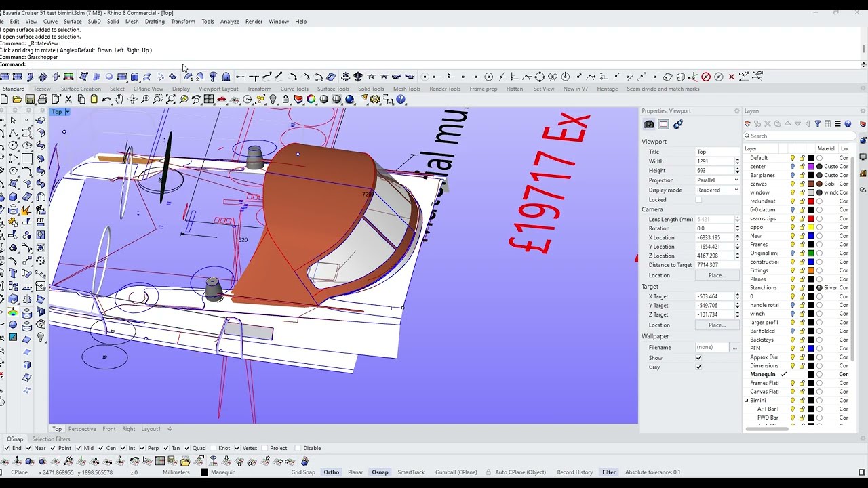Screen dimensions: 868x488
Task: Click the Layers panel hamburger menu icon
Action: tap(837, 124)
